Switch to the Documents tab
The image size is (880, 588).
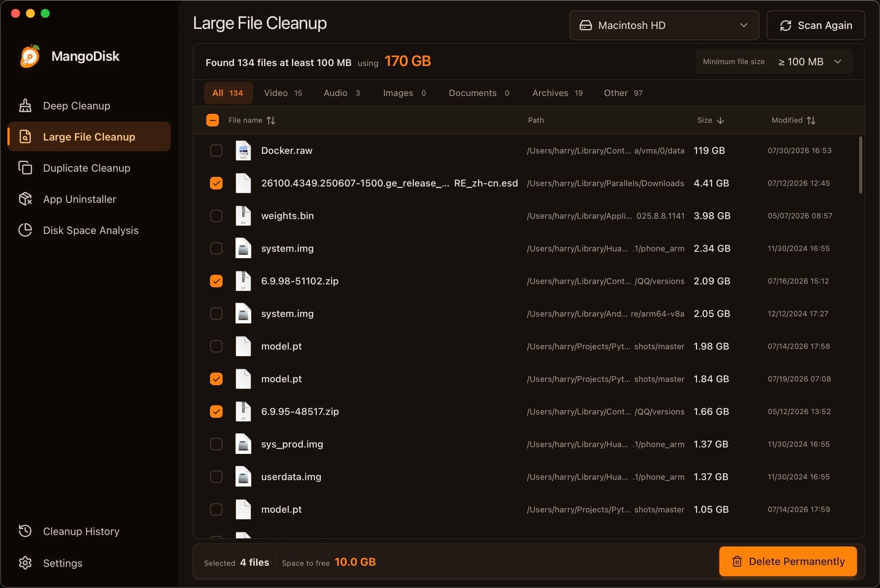click(x=479, y=93)
